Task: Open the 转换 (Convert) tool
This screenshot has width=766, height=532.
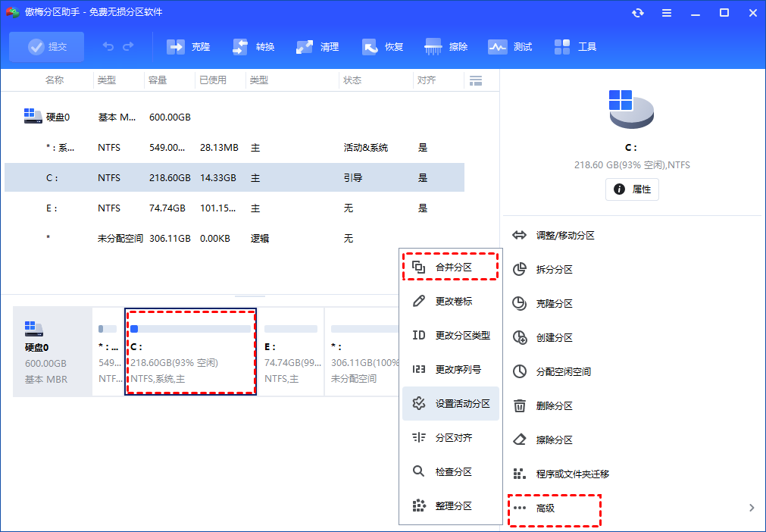Action: [241, 47]
